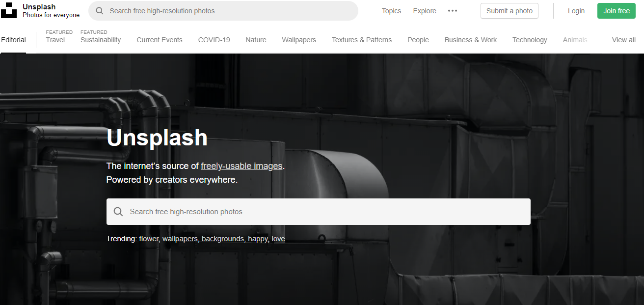
Task: Select Textures & Patterns topic
Action: tap(362, 40)
